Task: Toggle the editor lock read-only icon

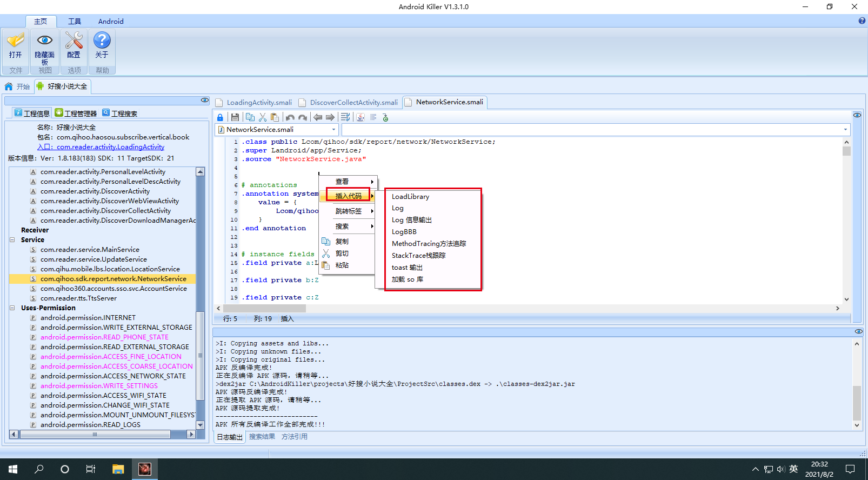Action: tap(220, 117)
